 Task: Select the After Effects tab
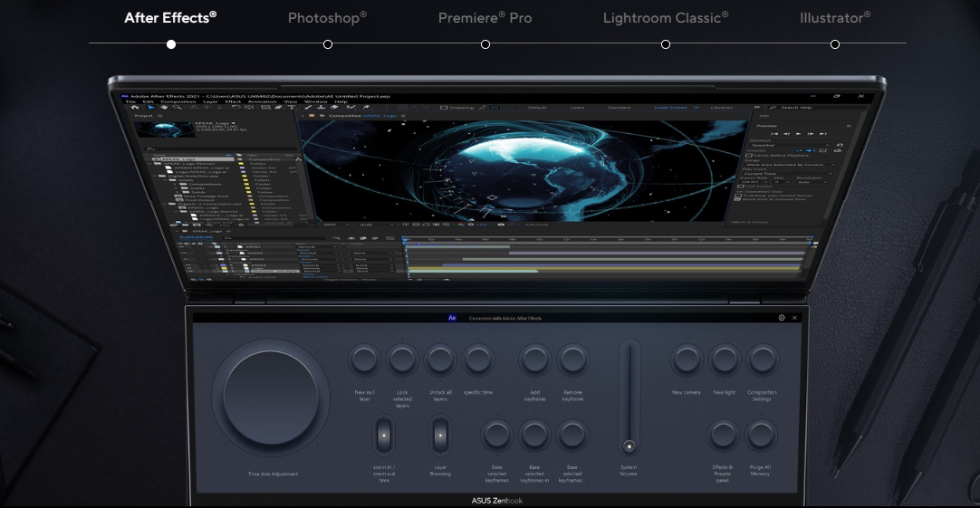[170, 18]
